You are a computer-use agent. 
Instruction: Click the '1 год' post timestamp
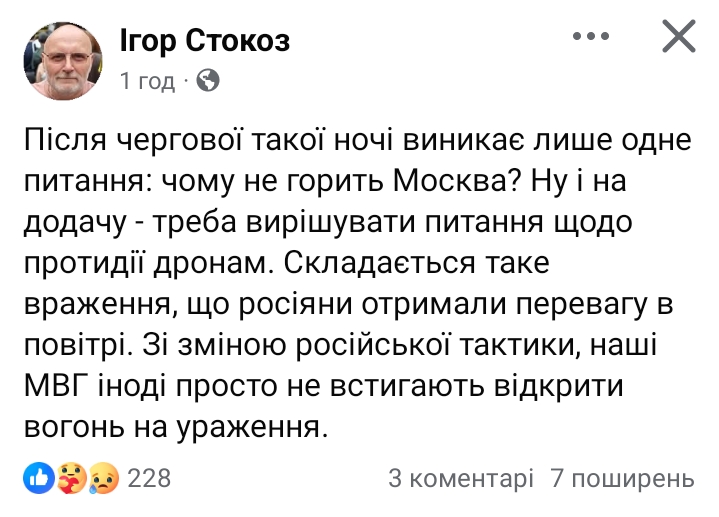click(x=148, y=81)
